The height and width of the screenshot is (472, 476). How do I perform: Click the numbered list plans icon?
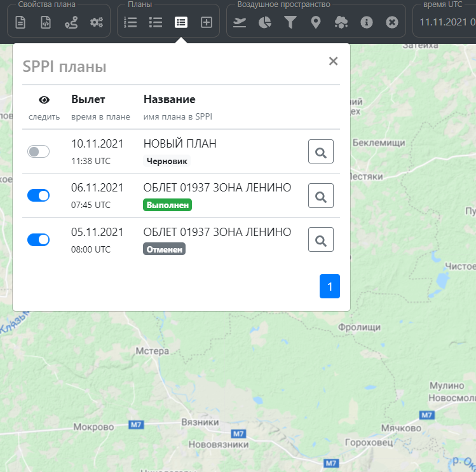tap(131, 22)
